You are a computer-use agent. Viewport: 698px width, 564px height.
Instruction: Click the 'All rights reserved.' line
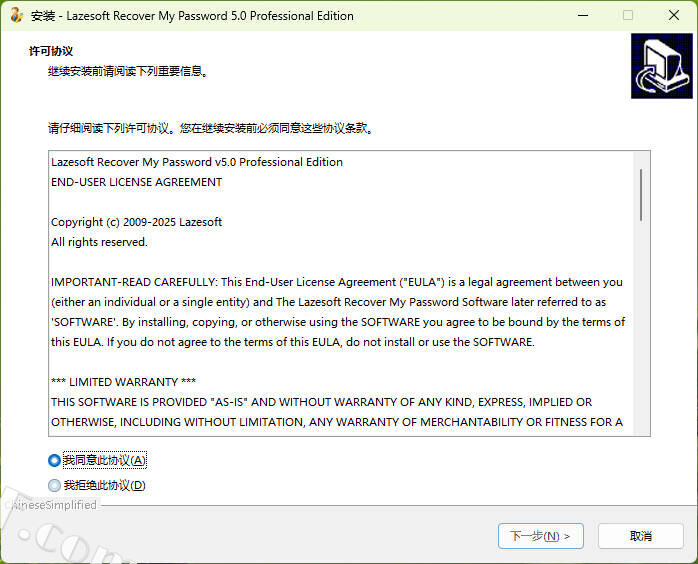pos(99,242)
